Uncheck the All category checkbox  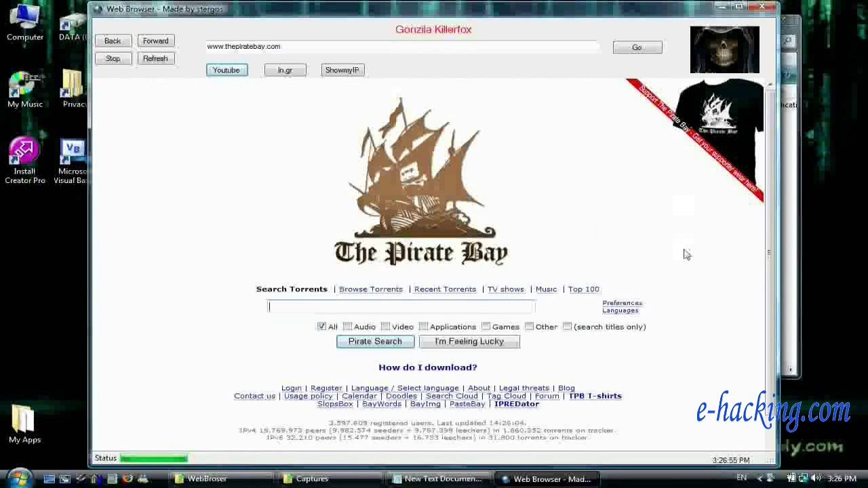[x=321, y=327]
